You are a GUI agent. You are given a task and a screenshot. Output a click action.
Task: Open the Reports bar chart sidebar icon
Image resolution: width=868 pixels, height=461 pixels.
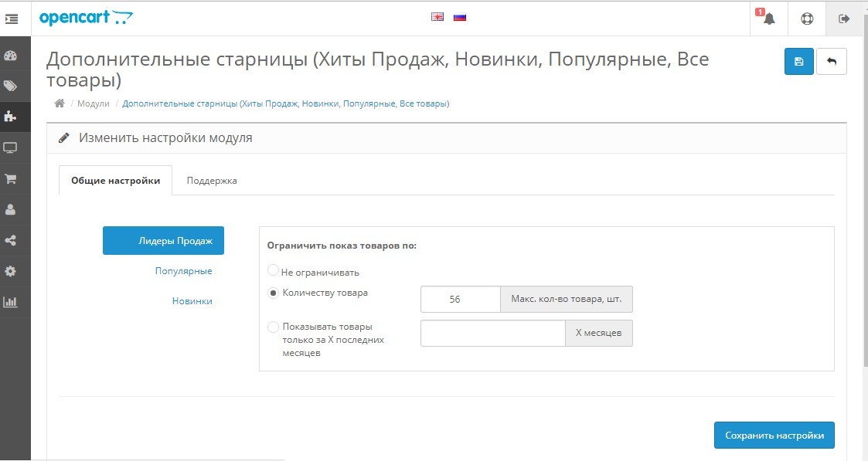pos(11,302)
